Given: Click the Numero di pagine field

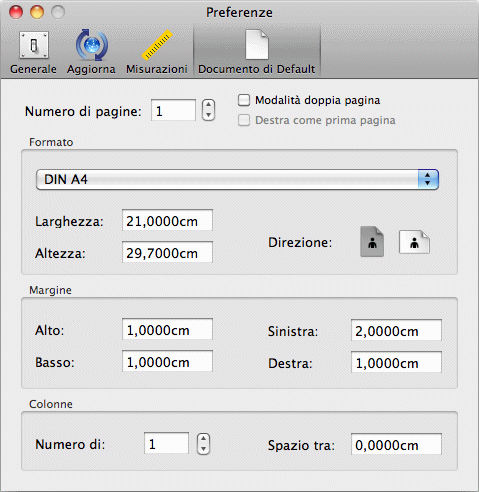Looking at the screenshot, I should pyautogui.click(x=173, y=110).
